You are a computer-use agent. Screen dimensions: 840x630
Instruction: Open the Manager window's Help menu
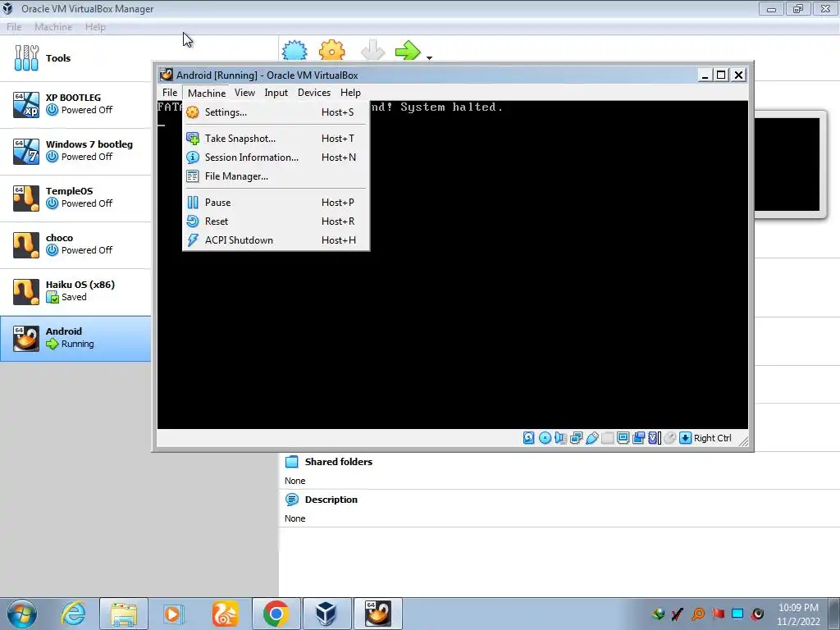[x=95, y=27]
